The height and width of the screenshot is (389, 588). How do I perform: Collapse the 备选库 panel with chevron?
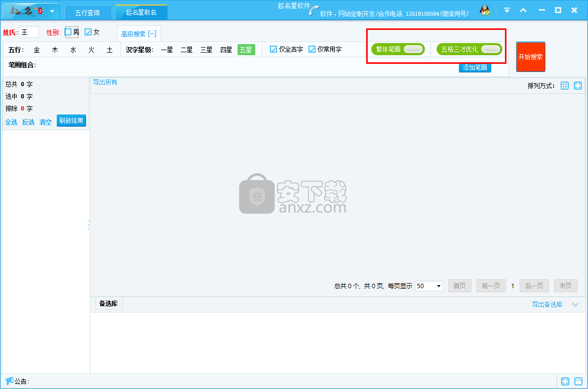[575, 304]
